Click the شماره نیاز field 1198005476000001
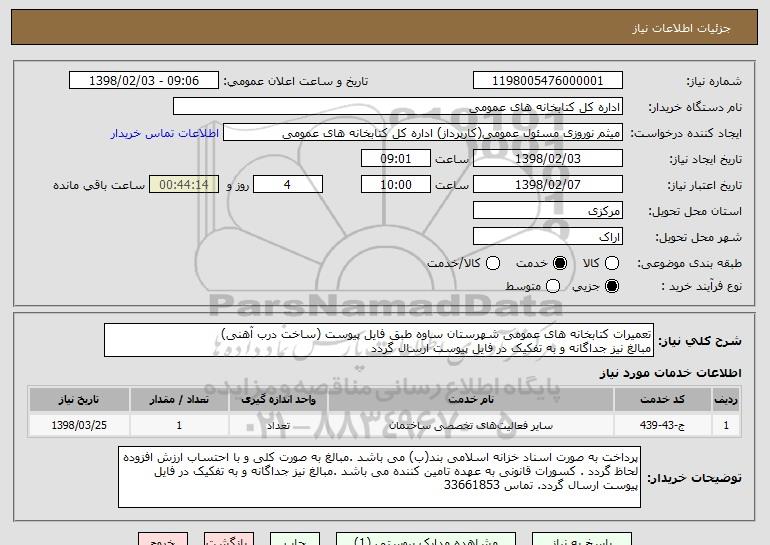This screenshot has width=770, height=545. (548, 81)
